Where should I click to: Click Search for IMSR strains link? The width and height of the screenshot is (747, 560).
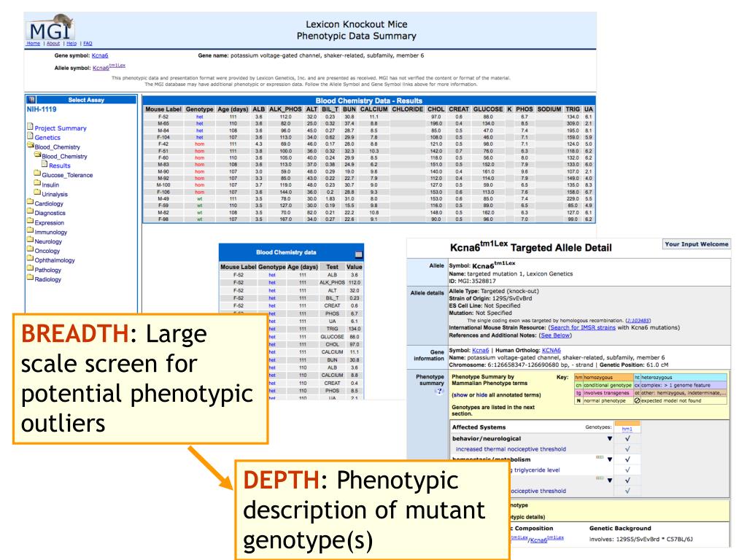click(x=583, y=327)
